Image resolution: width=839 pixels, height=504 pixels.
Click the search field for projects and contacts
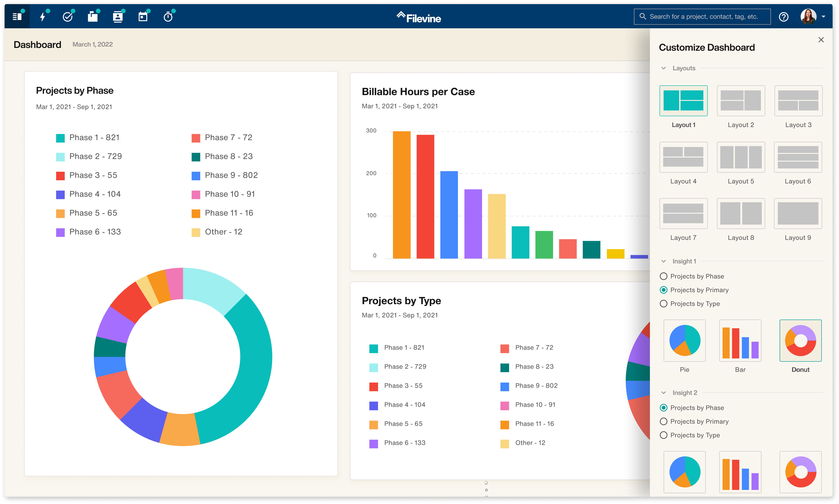pos(702,17)
